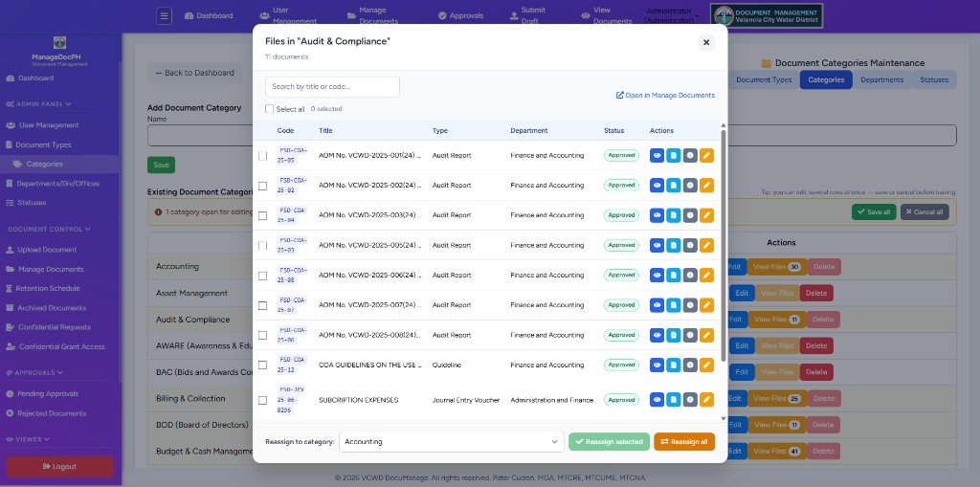This screenshot has height=487, width=980.
Task: Open the file icon for SUBCRIPTION EXPENSES
Action: (x=673, y=400)
